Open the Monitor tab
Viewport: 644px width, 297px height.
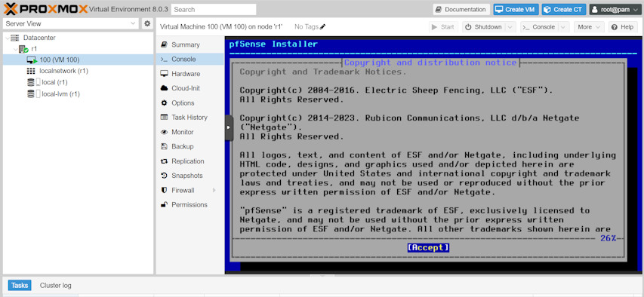190,132
